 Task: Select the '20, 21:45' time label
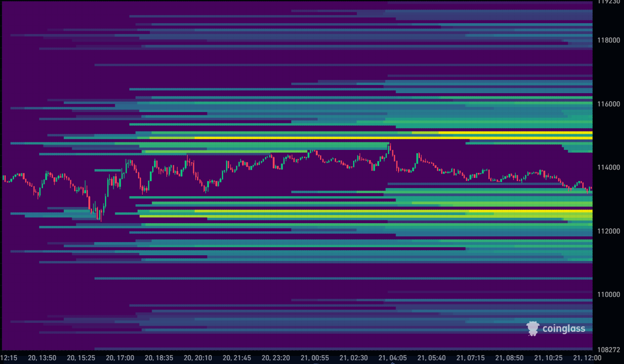(x=237, y=358)
